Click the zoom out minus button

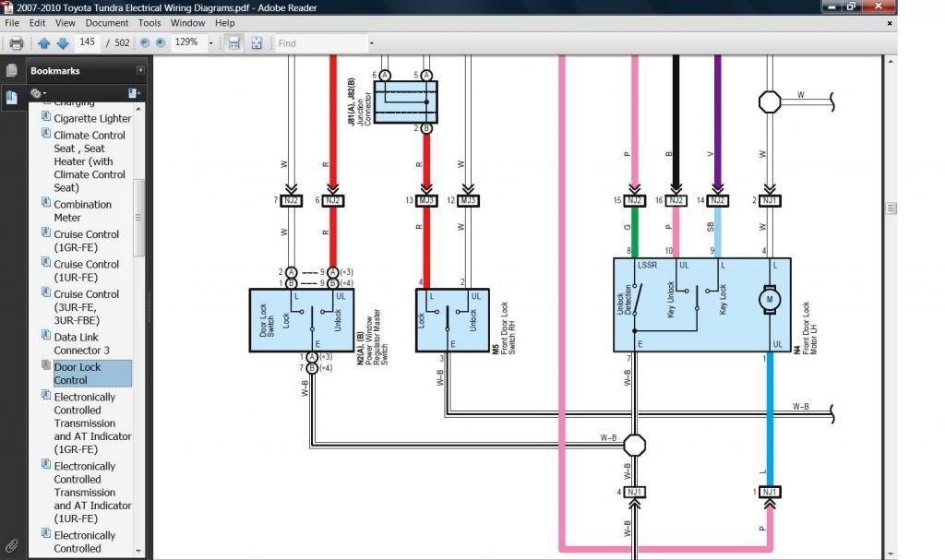coord(144,43)
